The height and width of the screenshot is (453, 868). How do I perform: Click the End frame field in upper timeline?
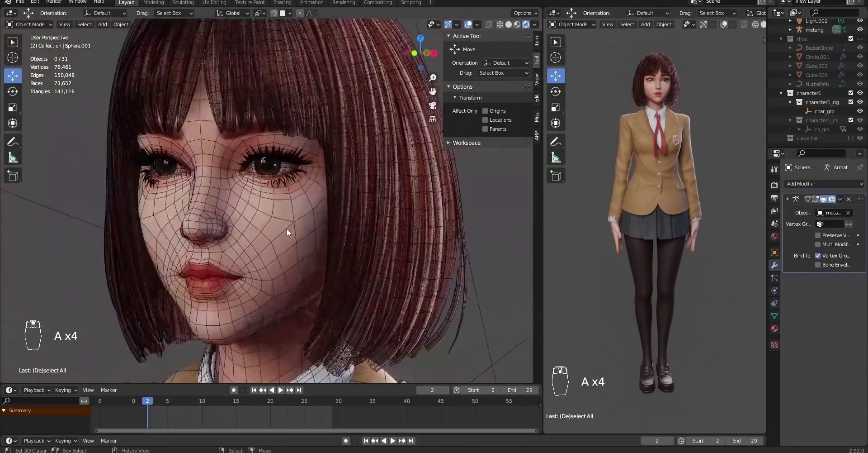[x=520, y=390]
